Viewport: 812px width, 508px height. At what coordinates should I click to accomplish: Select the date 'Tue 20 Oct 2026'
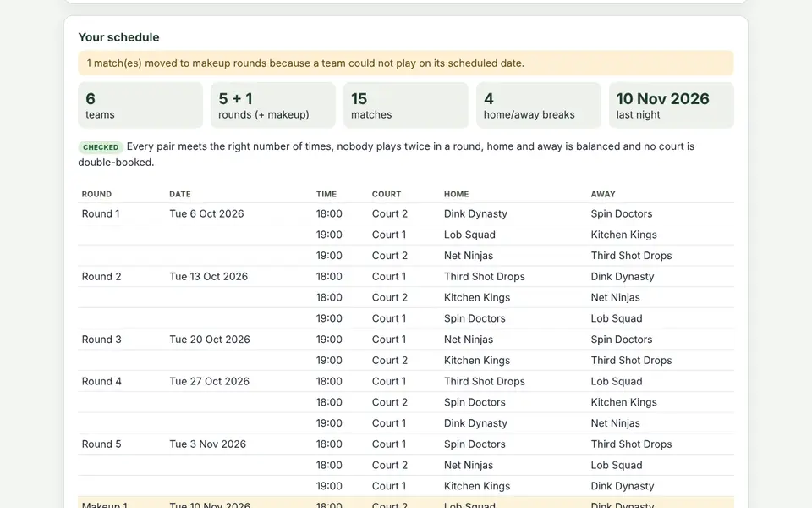coord(210,340)
